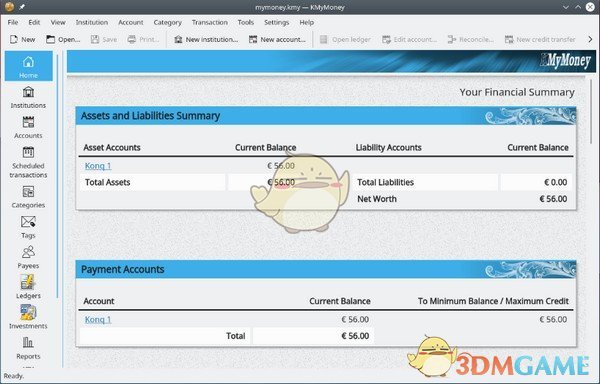Screen dimensions: 600x384
Task: Create a New institution from toolbar
Action: click(206, 39)
